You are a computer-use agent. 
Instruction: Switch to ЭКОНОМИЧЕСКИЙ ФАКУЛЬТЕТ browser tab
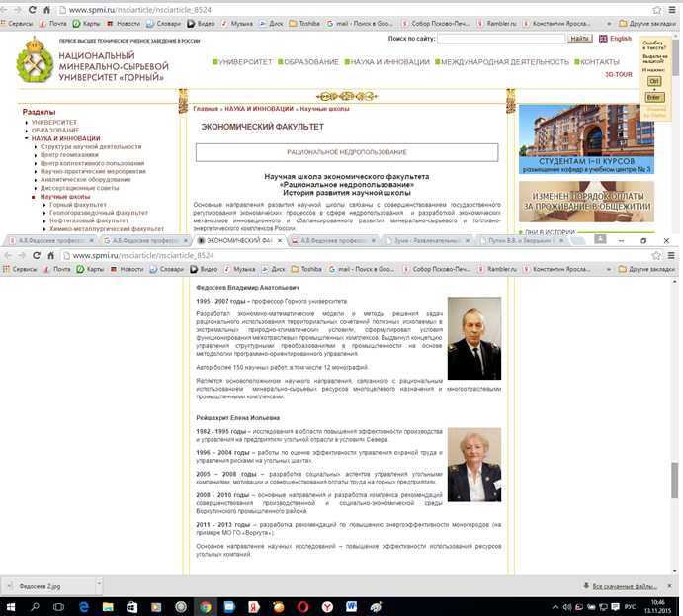[x=237, y=240]
